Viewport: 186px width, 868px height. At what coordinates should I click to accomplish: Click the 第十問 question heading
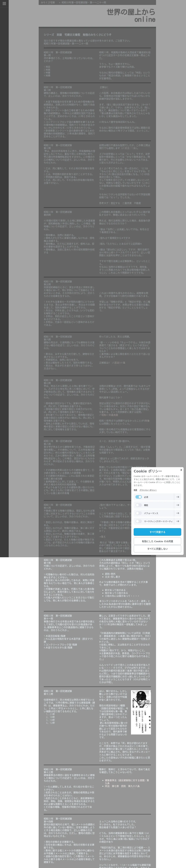click(47, 563)
